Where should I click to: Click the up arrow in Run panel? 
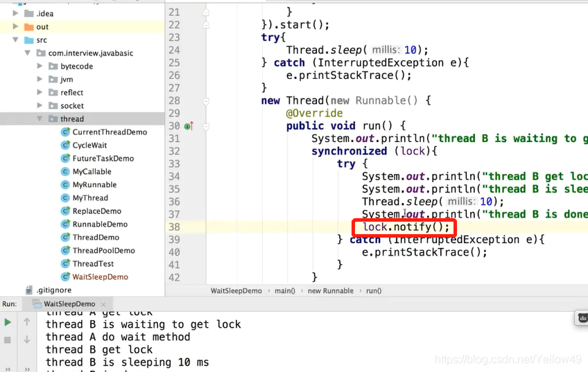[x=26, y=321]
